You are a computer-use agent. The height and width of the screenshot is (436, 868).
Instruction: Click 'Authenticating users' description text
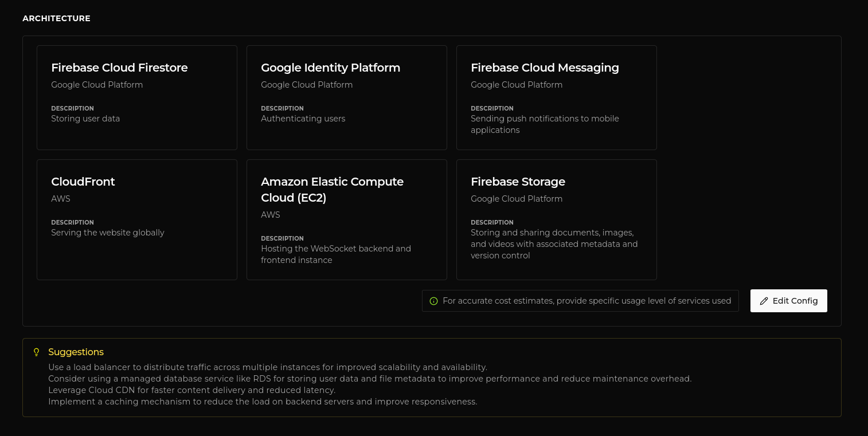303,119
